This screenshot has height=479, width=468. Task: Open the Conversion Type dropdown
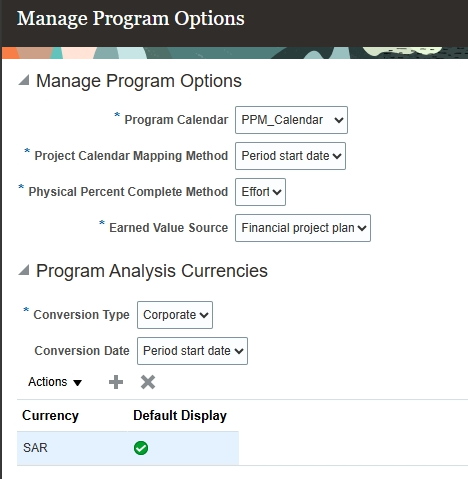175,315
